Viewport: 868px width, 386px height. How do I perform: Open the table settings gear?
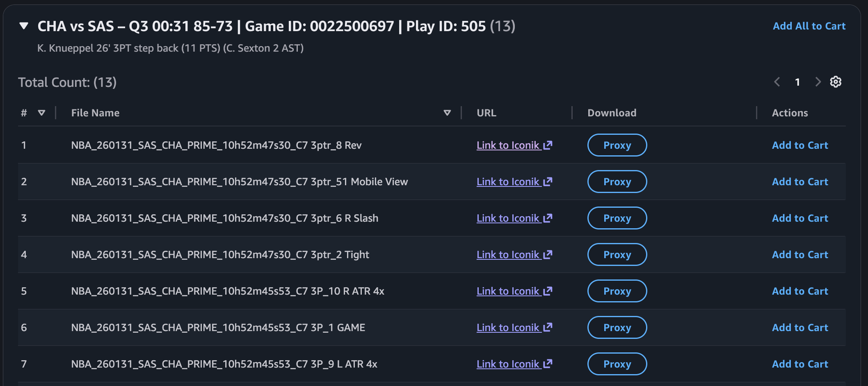click(x=836, y=82)
